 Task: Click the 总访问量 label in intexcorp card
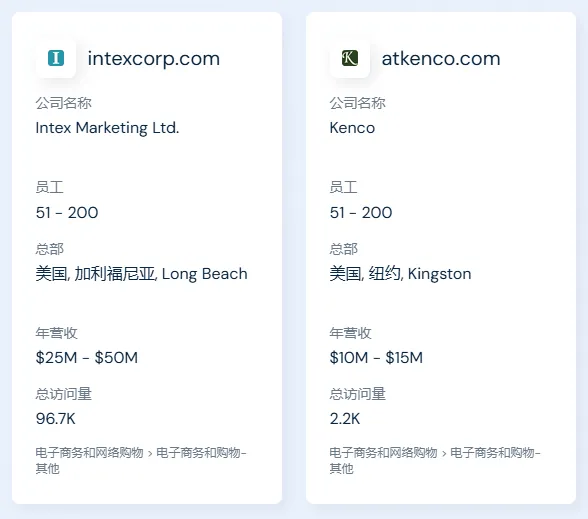click(x=63, y=394)
